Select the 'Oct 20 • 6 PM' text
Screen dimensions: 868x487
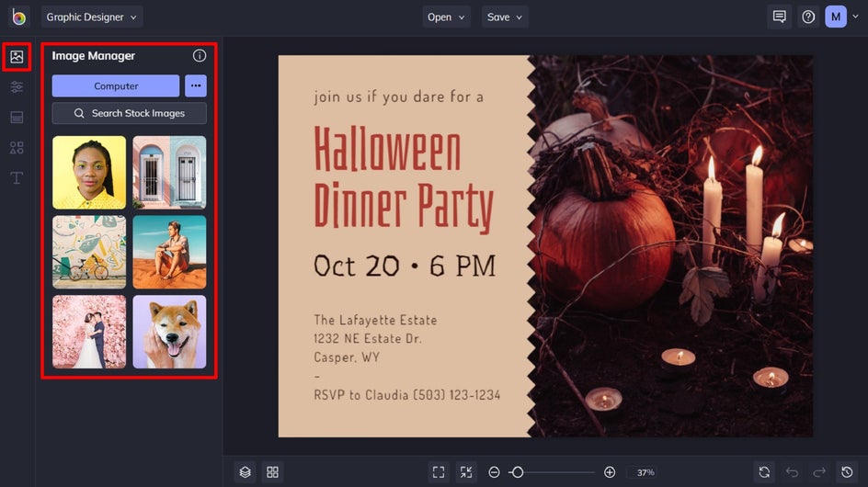click(405, 266)
